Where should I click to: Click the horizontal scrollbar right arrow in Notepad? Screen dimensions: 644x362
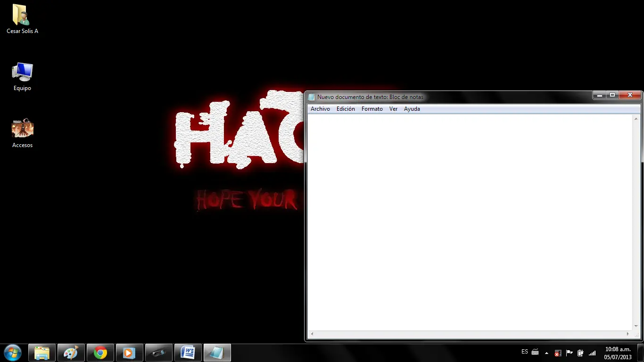[x=628, y=334]
